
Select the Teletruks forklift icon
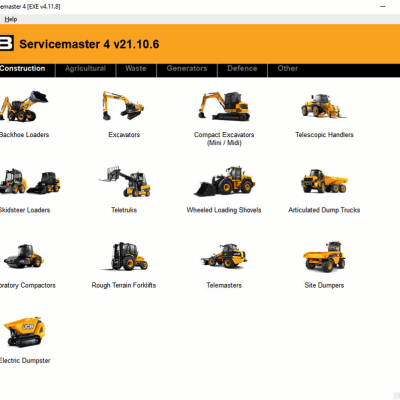click(x=125, y=182)
